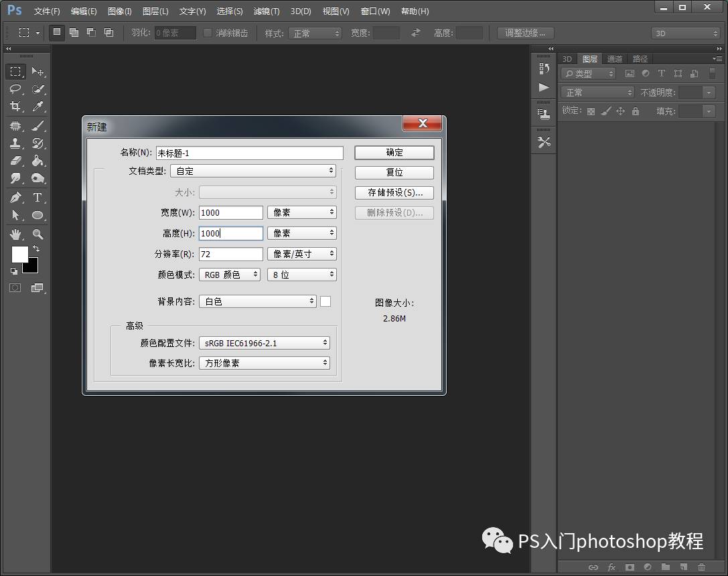Select the Path Selection tool
Image resolution: width=728 pixels, height=576 pixels.
tap(15, 216)
